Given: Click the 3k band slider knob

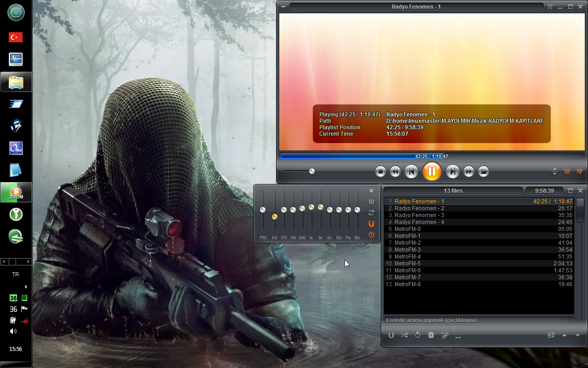Looking at the screenshot, I should [321, 207].
